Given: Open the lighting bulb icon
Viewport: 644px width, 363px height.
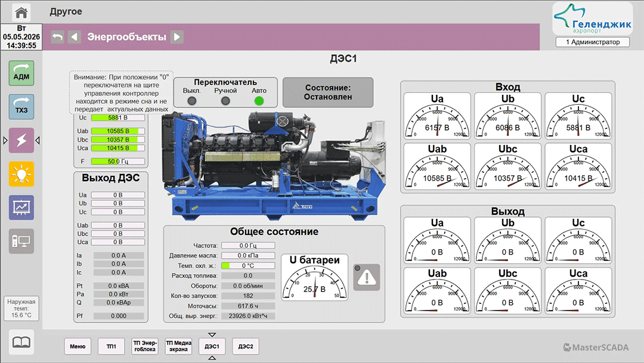Looking at the screenshot, I should tap(21, 174).
